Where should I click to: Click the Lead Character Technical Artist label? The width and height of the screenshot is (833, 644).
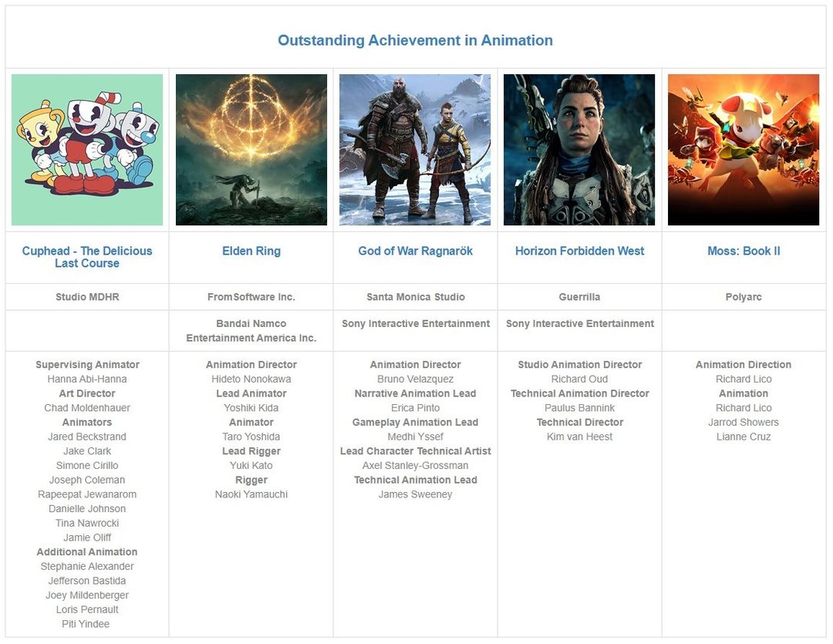[416, 450]
